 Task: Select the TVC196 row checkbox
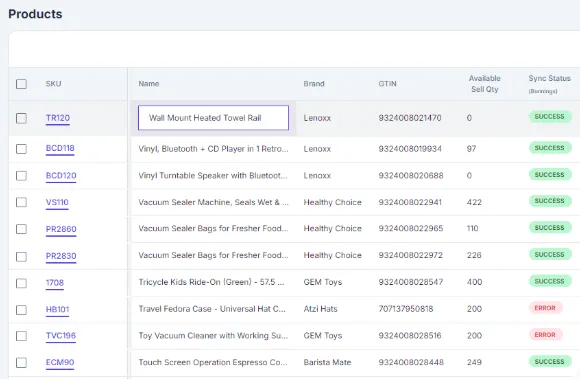(x=21, y=336)
